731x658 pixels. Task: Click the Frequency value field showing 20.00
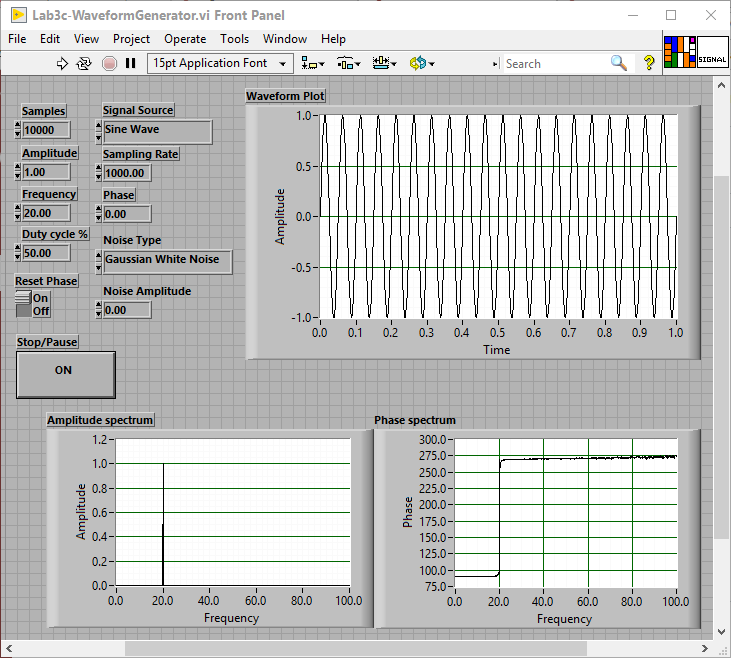[46, 213]
